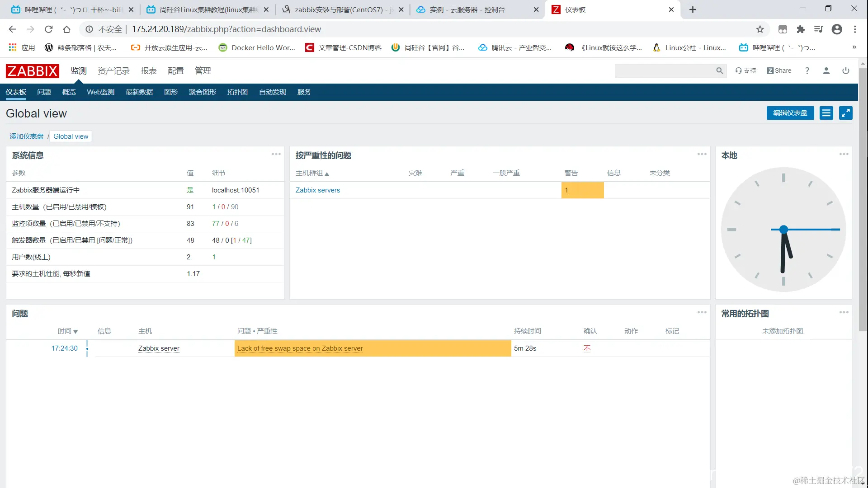
Task: Click the logout power icon
Action: pos(845,71)
